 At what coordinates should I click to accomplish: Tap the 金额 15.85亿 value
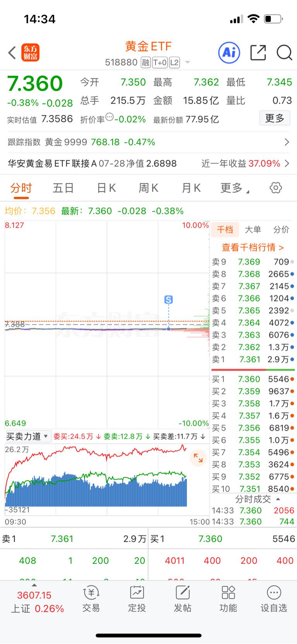point(201,101)
